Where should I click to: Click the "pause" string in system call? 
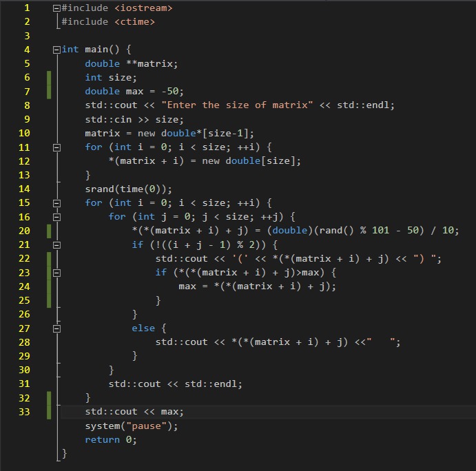click(x=146, y=426)
